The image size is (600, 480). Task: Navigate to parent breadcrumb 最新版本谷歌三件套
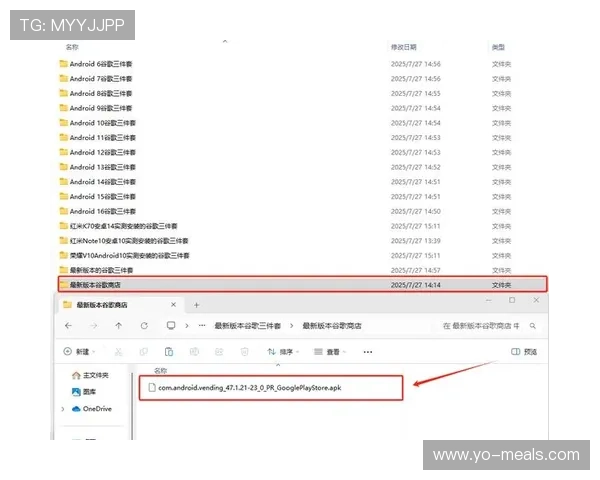pyautogui.click(x=248, y=326)
